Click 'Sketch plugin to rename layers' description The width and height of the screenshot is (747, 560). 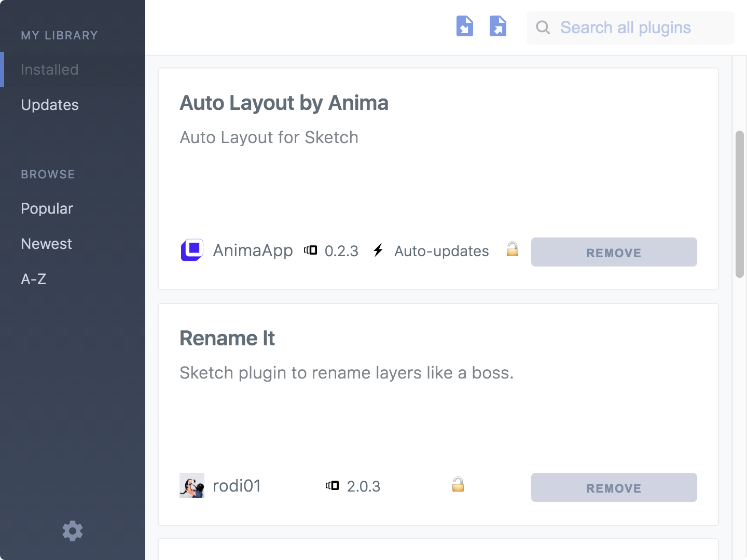tap(347, 373)
